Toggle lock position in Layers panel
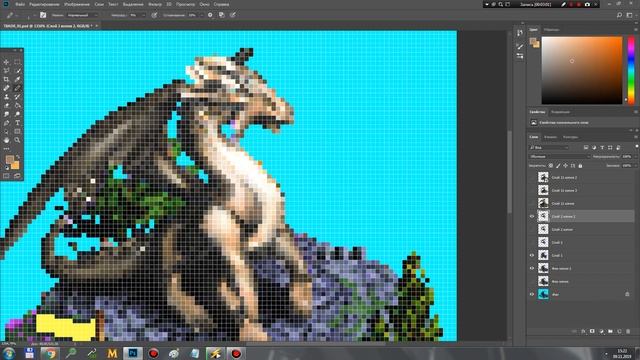 (x=565, y=166)
